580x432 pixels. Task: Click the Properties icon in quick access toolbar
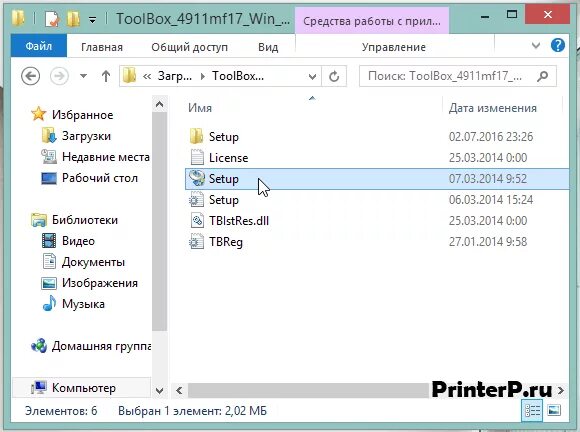pos(52,18)
